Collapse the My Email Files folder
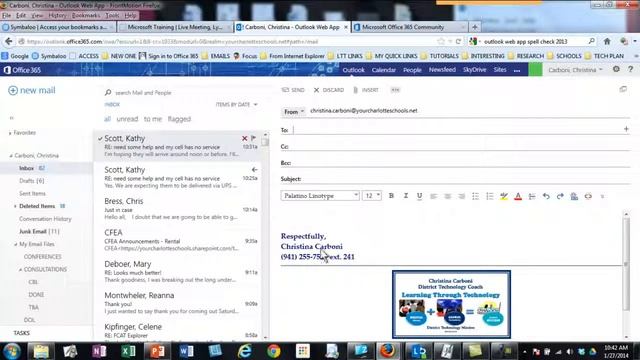Screen dimensions: 640x360 coord(16,244)
